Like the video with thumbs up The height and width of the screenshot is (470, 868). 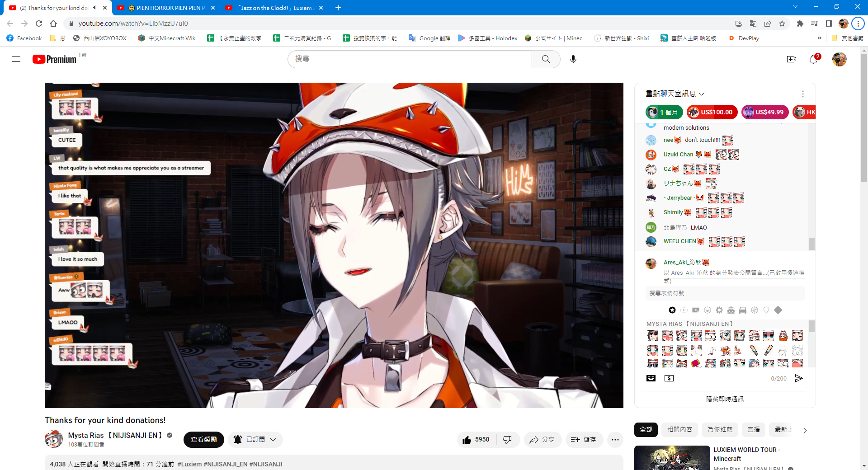click(x=476, y=439)
